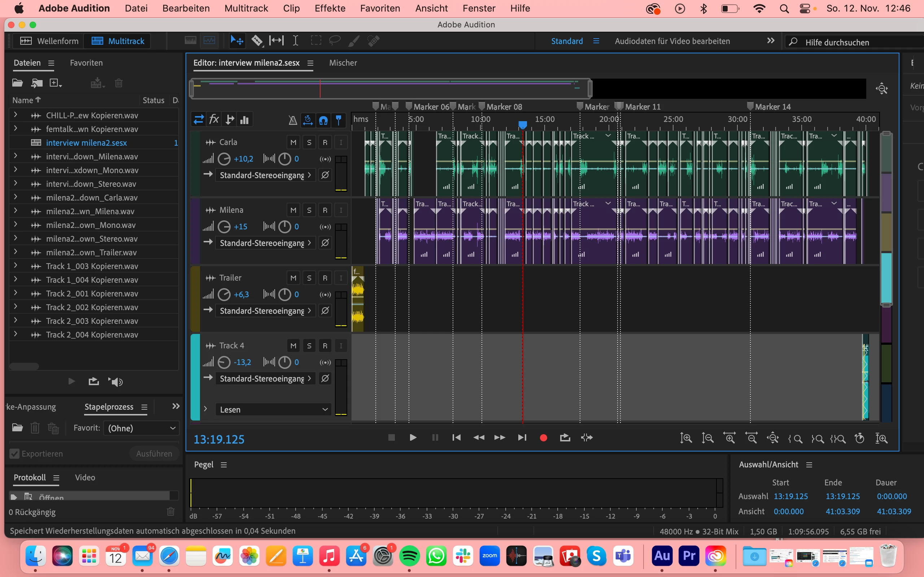Arm Trailer track for recording

[x=325, y=278]
